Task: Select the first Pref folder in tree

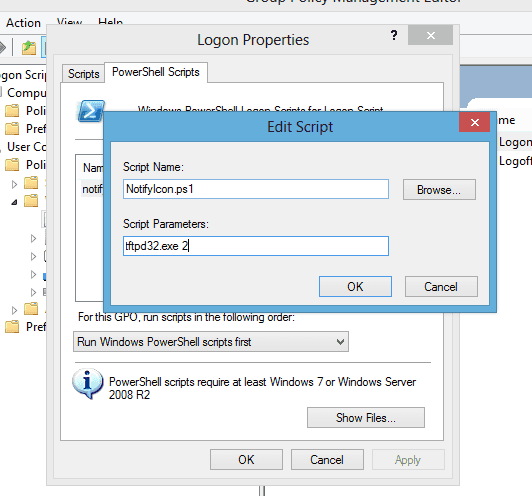Action: point(25,129)
